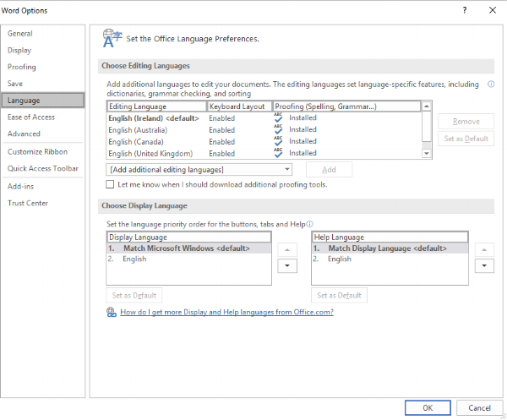Click 'Set as Default' under the Help Language list

click(x=339, y=295)
